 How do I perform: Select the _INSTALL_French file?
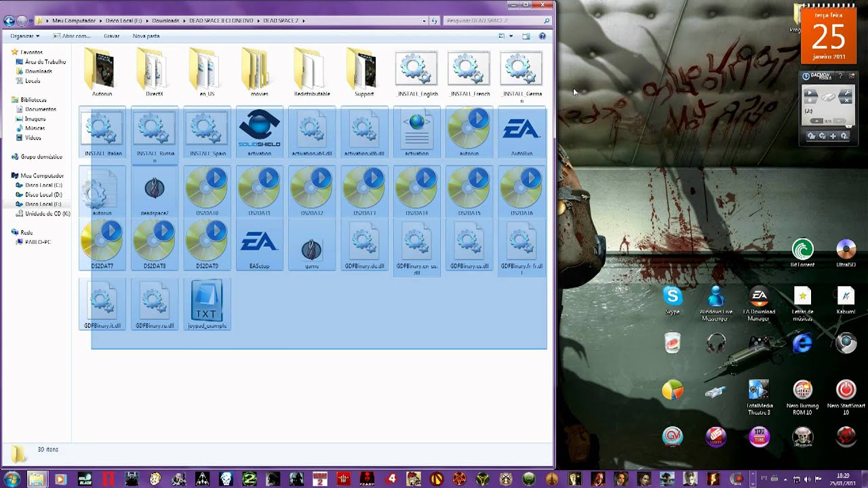[x=469, y=73]
